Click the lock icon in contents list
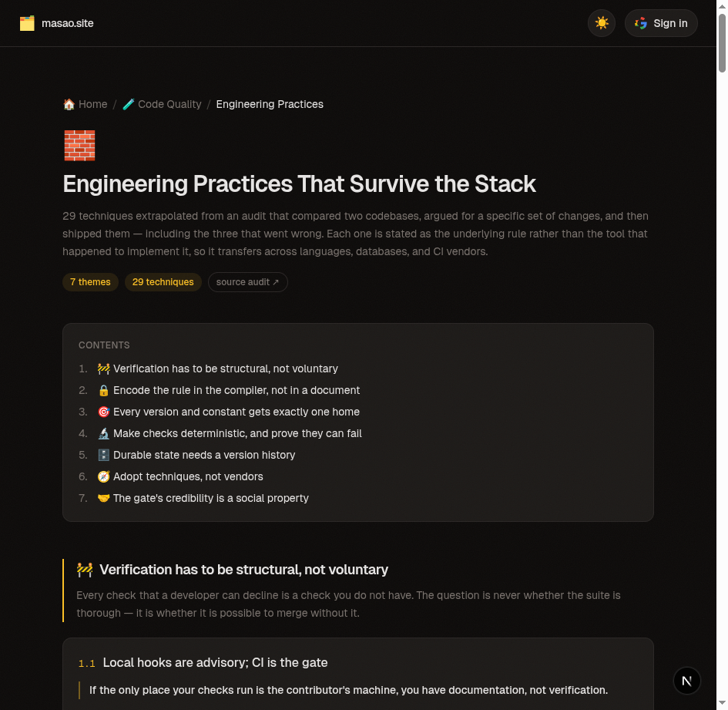728x710 pixels. tap(103, 390)
